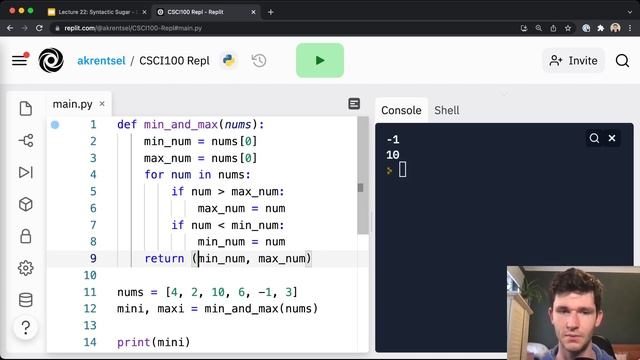Click '10' output in console
Viewport: 640px width, 360px height.
point(393,155)
